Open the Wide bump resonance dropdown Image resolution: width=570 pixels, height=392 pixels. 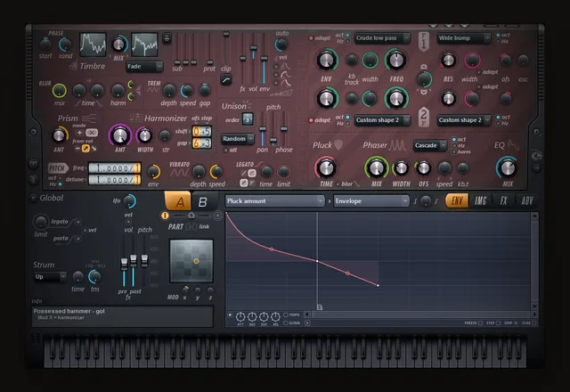(x=464, y=38)
